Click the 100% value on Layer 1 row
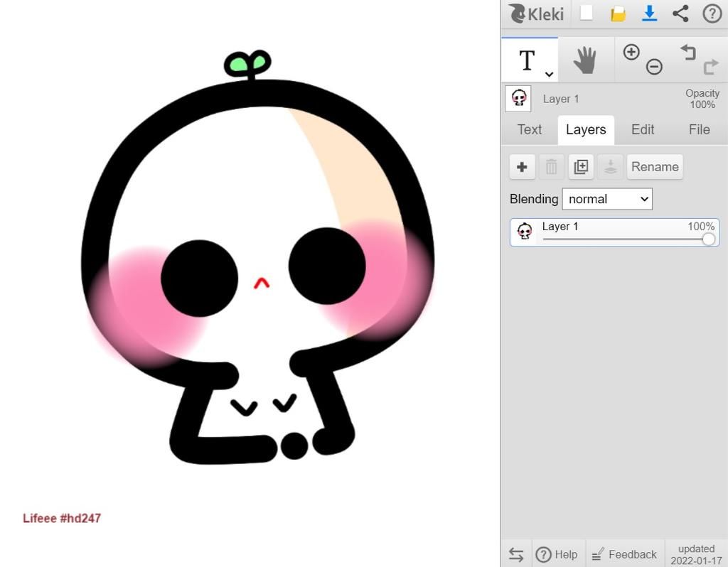 click(701, 227)
